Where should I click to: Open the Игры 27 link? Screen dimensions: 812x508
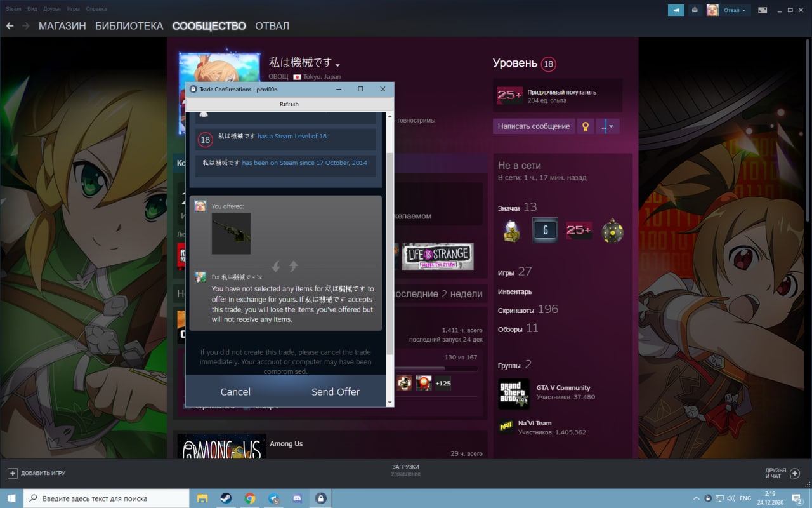(x=514, y=272)
